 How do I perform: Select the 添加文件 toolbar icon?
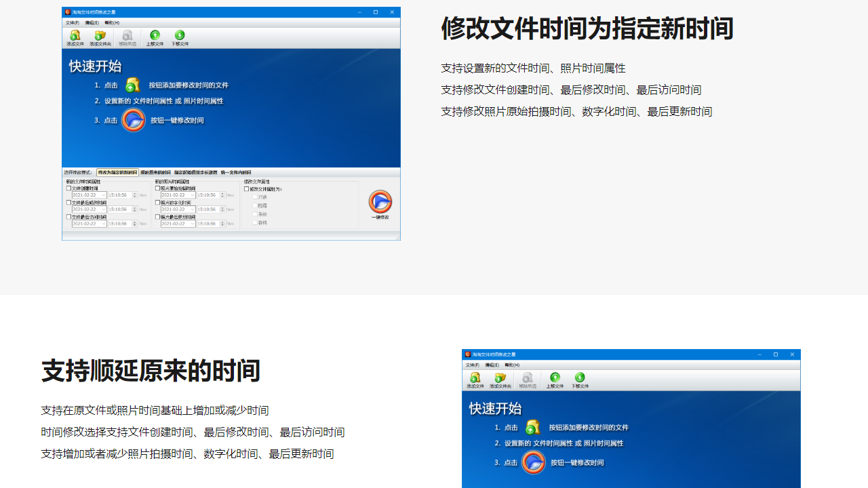(73, 37)
